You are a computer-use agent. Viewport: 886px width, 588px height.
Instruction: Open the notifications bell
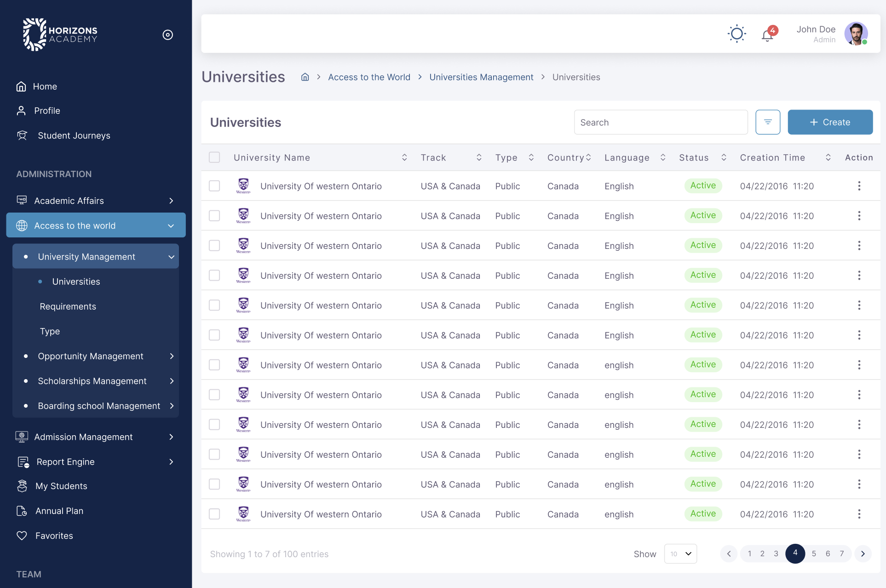pos(767,35)
